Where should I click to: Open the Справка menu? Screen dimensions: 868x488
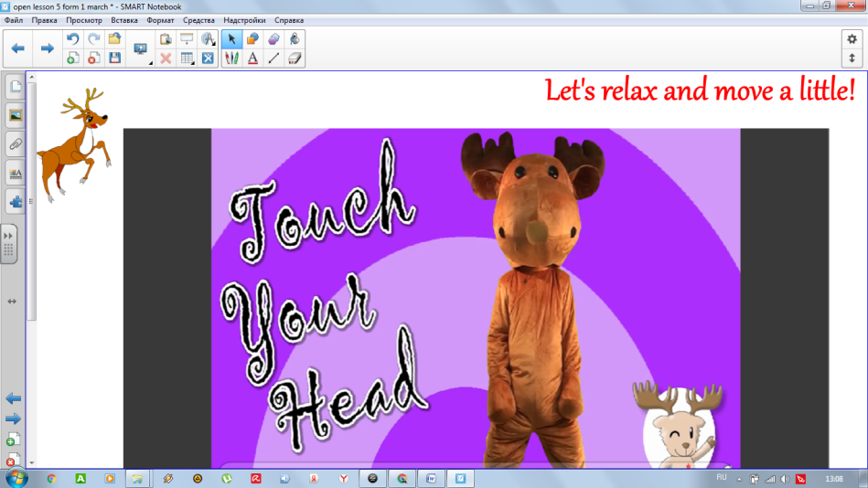(289, 20)
